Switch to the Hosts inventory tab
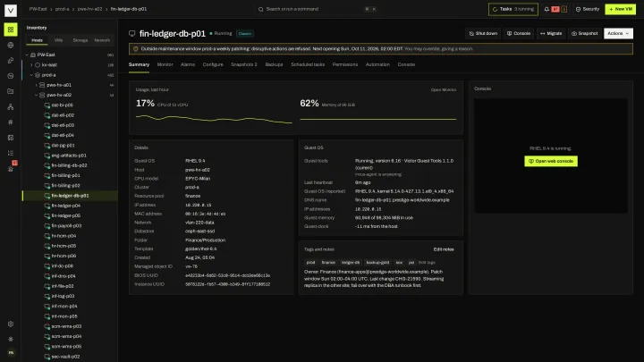Screen dimensions: 644x362 (37, 40)
